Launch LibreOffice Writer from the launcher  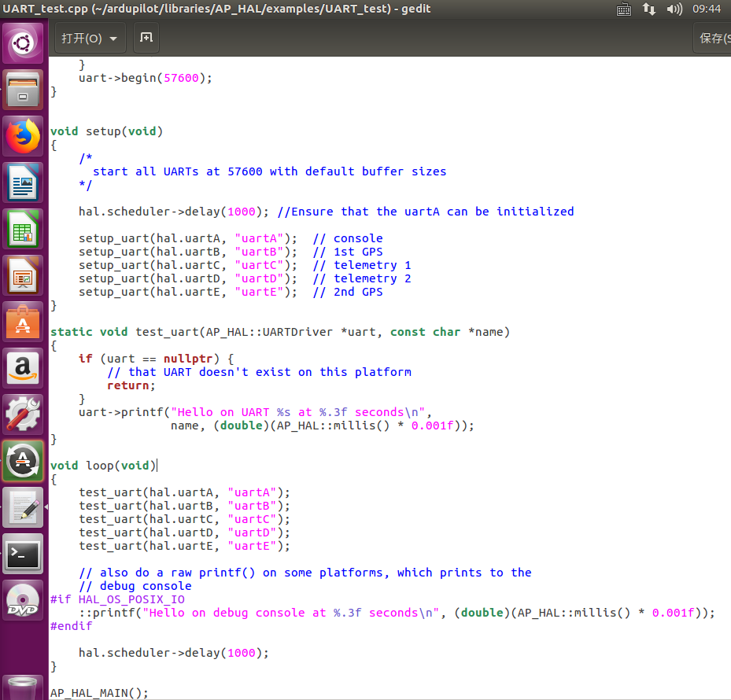pyautogui.click(x=22, y=182)
